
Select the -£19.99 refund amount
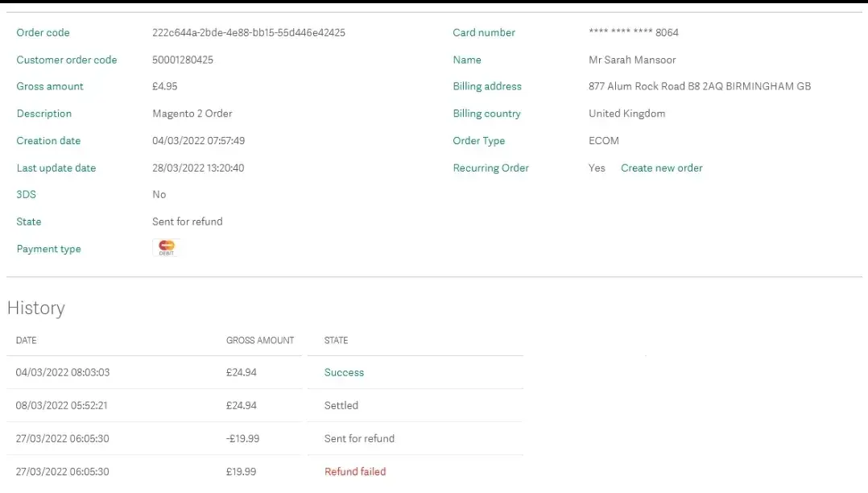click(241, 438)
